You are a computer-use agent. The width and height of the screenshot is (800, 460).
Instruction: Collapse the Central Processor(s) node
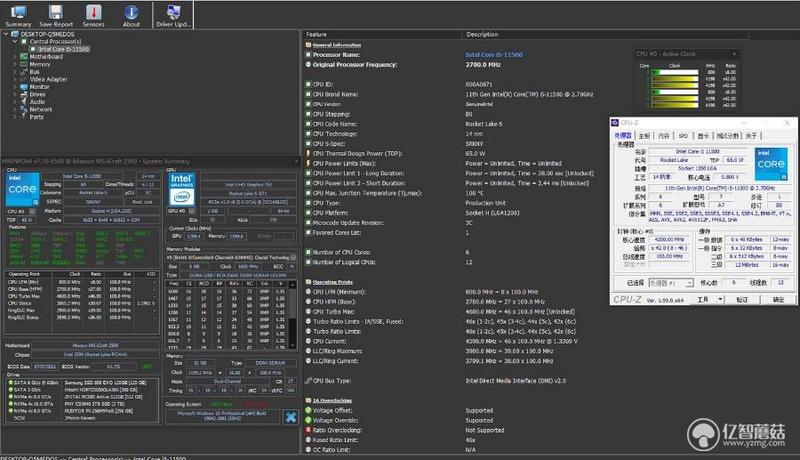(15, 41)
